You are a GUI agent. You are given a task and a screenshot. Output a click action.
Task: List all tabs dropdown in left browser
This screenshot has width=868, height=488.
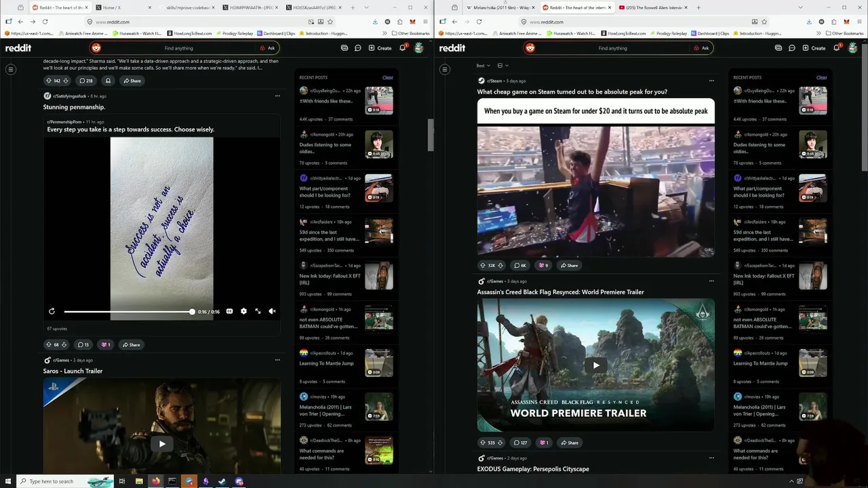(366, 7)
